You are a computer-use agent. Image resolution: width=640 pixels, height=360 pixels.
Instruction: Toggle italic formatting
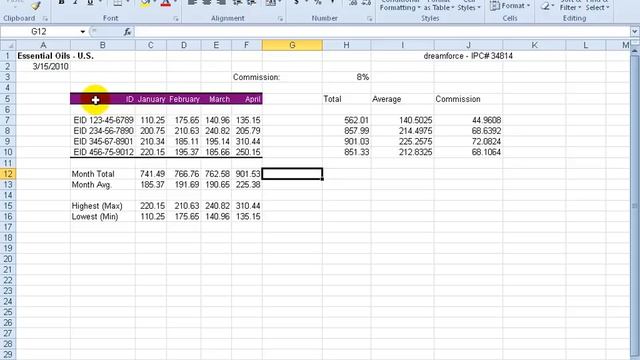tap(76, 3)
